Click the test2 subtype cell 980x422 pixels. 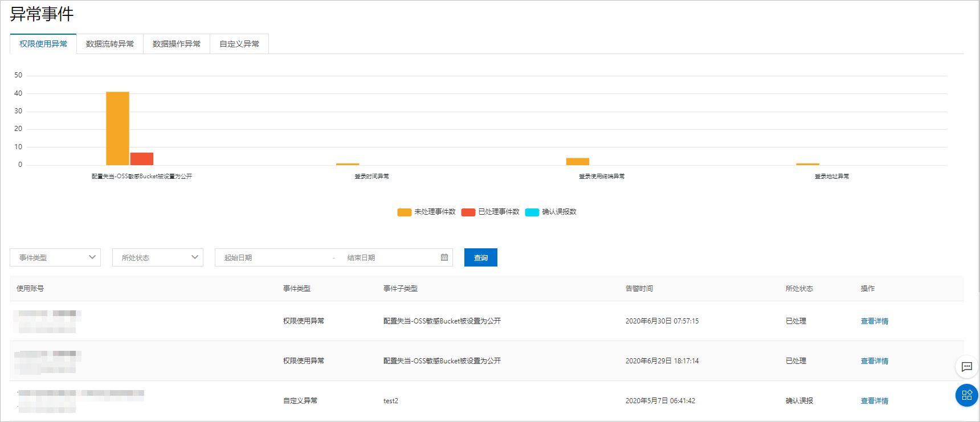(391, 401)
